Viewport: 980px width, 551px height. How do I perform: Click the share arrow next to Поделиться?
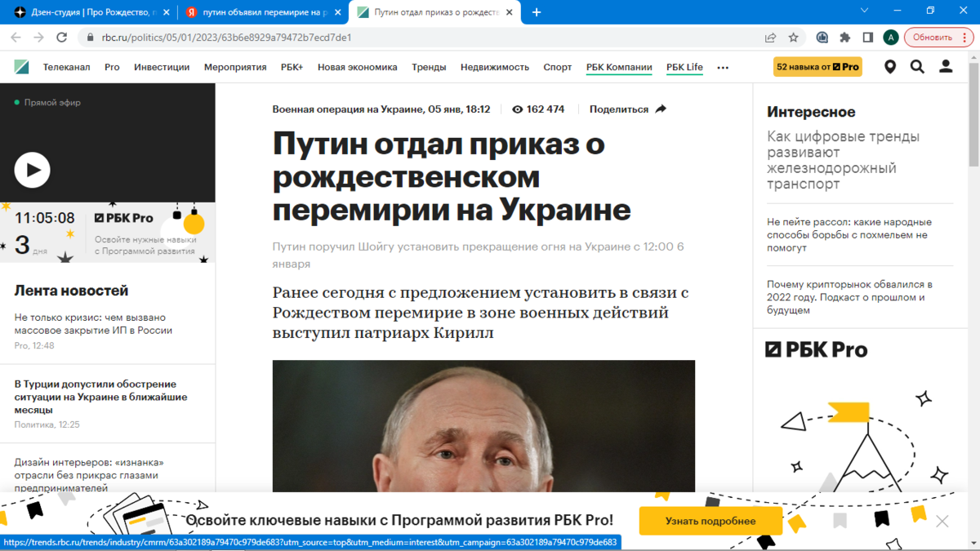click(661, 109)
